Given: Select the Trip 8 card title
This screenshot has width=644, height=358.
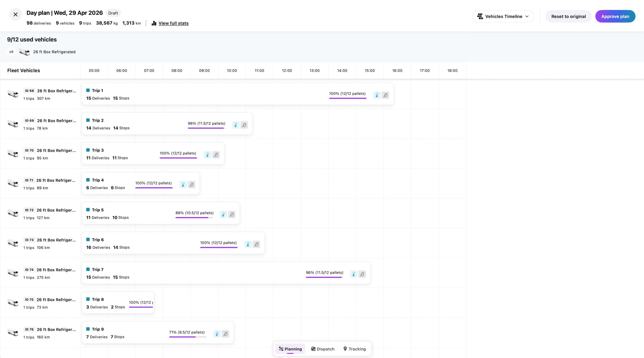Looking at the screenshot, I should pos(98,299).
